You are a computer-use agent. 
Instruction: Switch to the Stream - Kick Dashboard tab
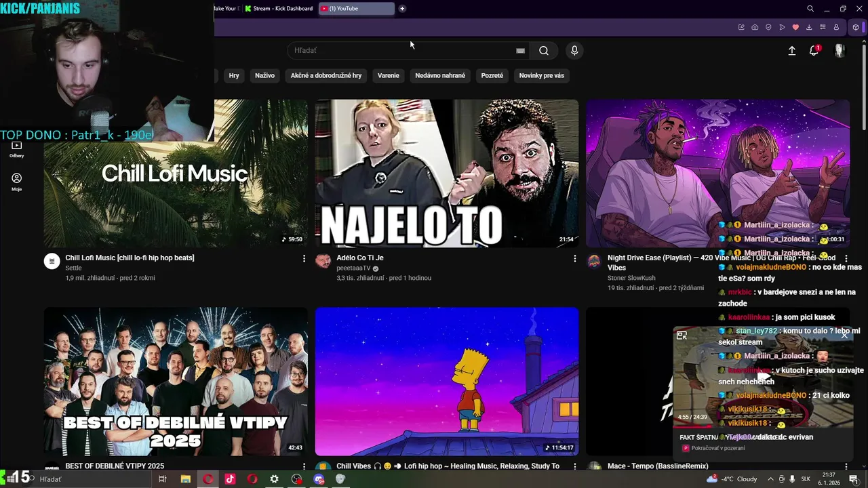[x=279, y=9]
